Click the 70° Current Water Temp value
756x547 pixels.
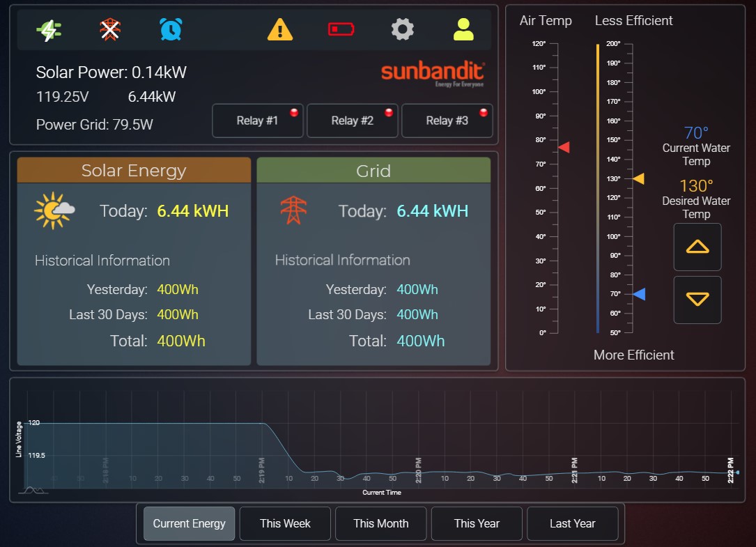[696, 132]
